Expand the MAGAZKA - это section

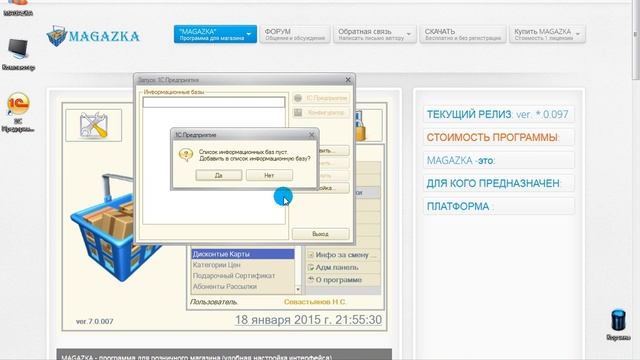click(498, 160)
